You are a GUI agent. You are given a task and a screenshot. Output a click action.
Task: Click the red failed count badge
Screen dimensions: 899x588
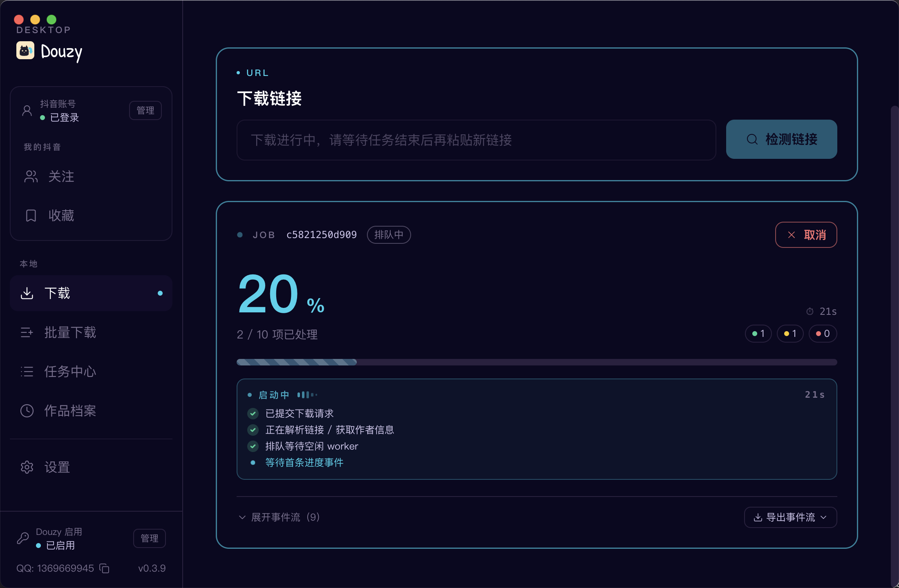[823, 334]
